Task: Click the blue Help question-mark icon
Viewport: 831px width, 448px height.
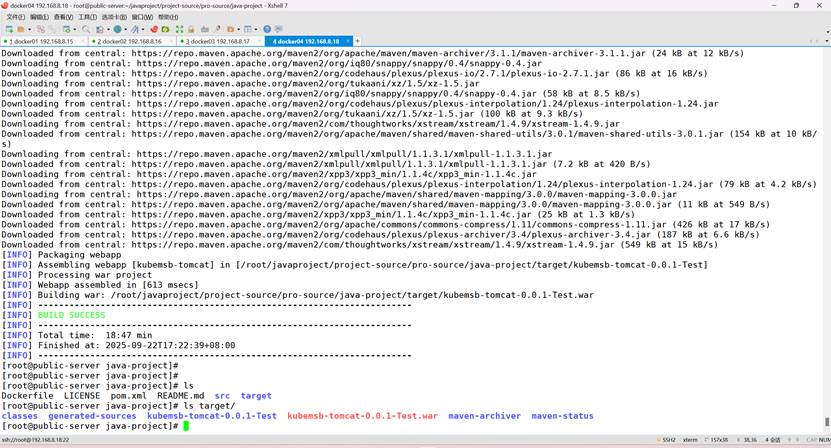Action: [x=267, y=29]
